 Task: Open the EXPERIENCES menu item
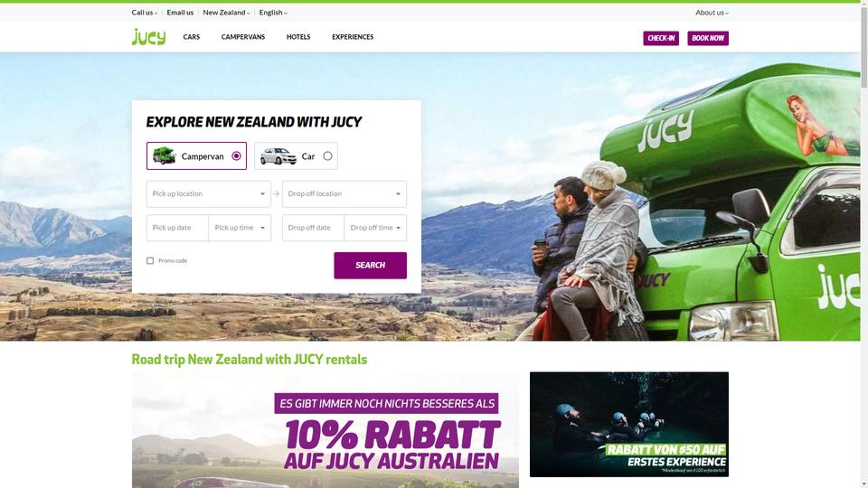[x=353, y=37]
